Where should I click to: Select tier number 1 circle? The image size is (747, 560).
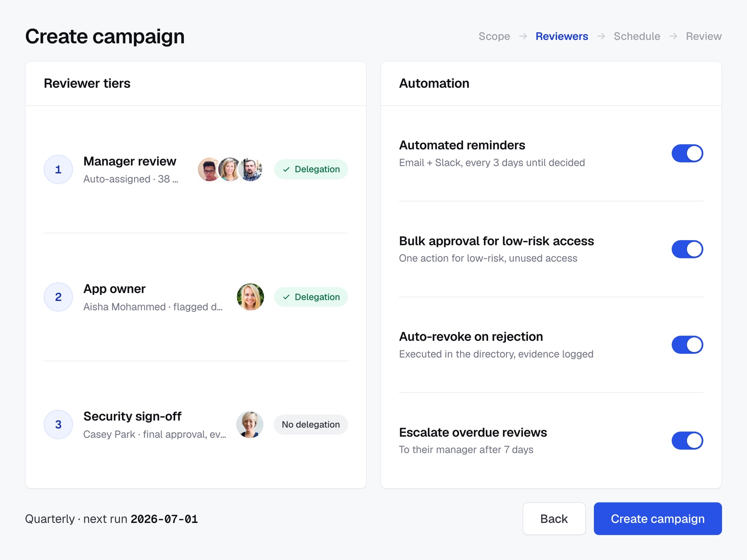[58, 169]
